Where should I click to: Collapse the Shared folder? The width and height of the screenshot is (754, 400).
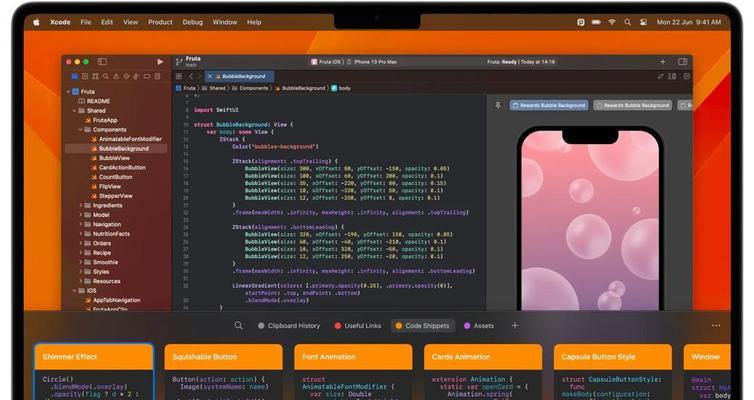tap(75, 111)
